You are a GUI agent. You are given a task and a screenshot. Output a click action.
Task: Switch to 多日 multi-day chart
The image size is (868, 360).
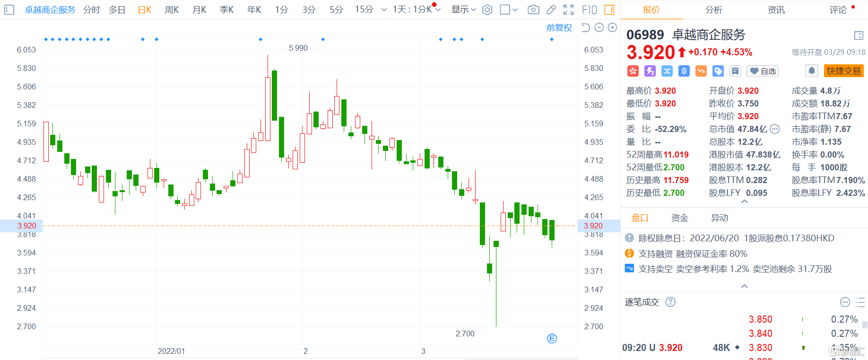(117, 9)
